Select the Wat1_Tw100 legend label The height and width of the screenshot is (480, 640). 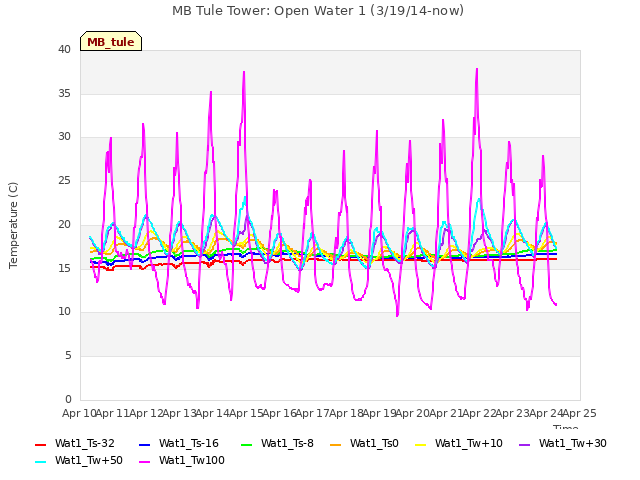coord(192,460)
